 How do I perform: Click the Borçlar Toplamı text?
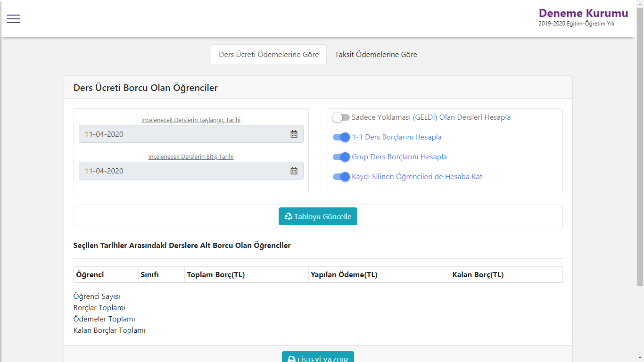coord(99,308)
